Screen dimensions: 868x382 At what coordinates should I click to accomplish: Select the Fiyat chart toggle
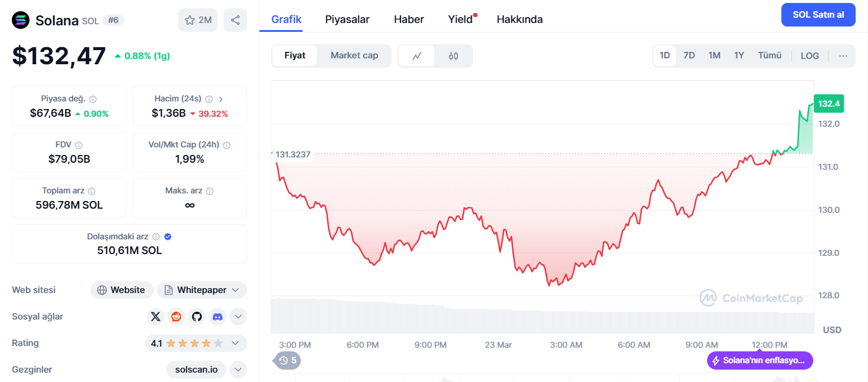(295, 55)
